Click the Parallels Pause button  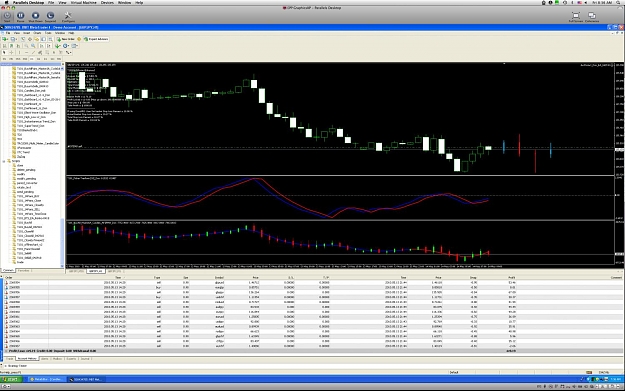click(20, 16)
